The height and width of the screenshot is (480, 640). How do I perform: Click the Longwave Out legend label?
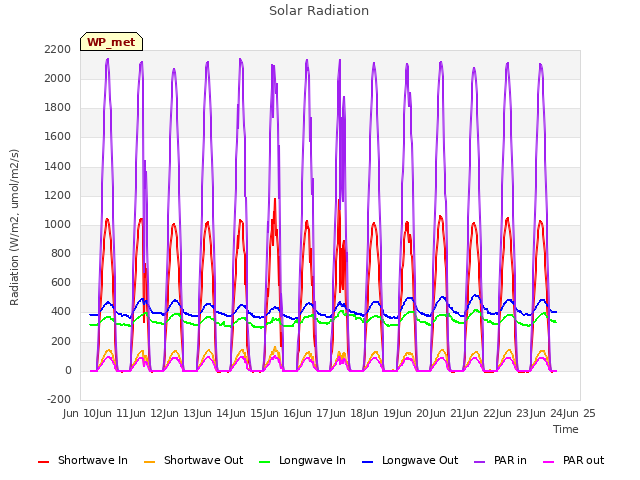click(420, 460)
